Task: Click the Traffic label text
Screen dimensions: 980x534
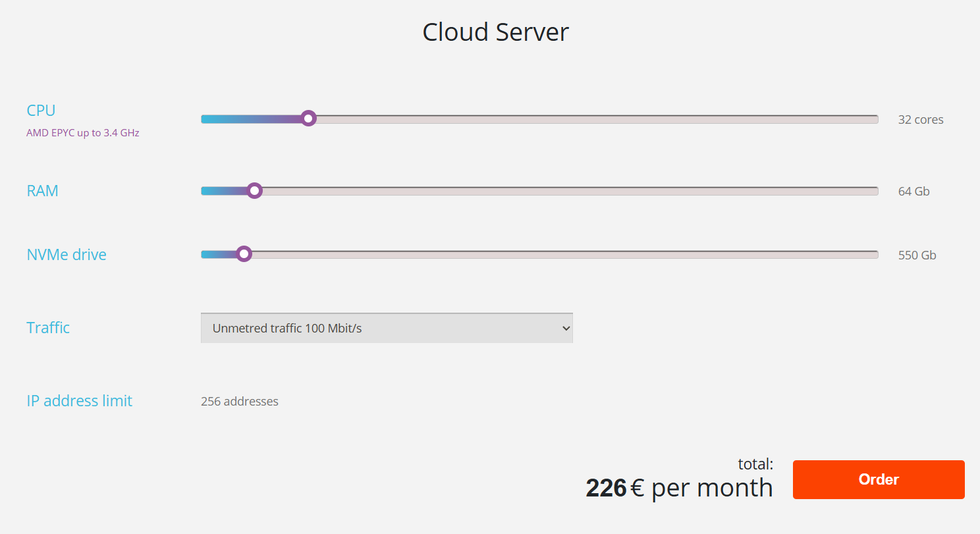Action: click(48, 327)
